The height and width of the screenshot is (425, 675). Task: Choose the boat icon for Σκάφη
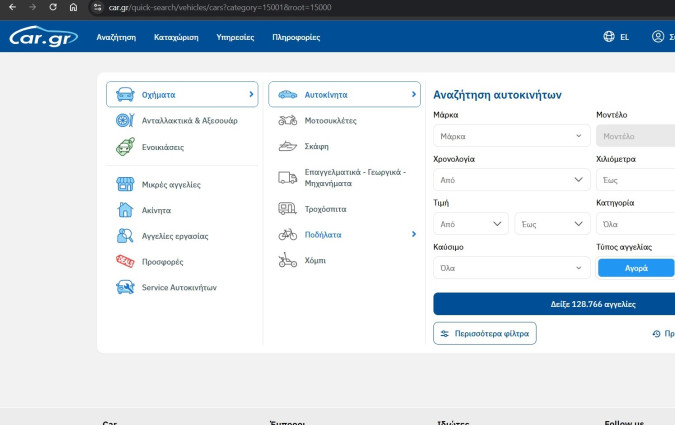(x=288, y=146)
